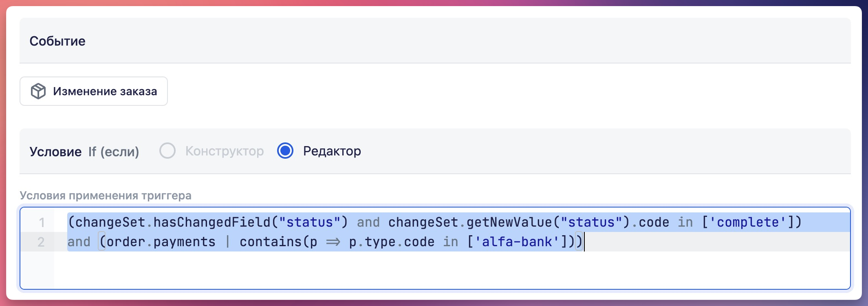This screenshot has height=306, width=868.
Task: Click the box icon beside Изменение заказа
Action: pos(38,91)
